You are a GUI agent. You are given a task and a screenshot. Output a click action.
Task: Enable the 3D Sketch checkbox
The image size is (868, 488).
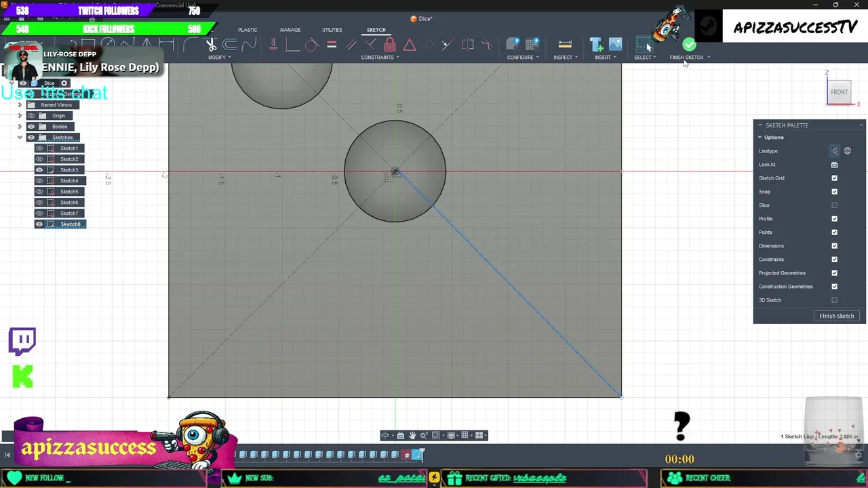coord(835,300)
